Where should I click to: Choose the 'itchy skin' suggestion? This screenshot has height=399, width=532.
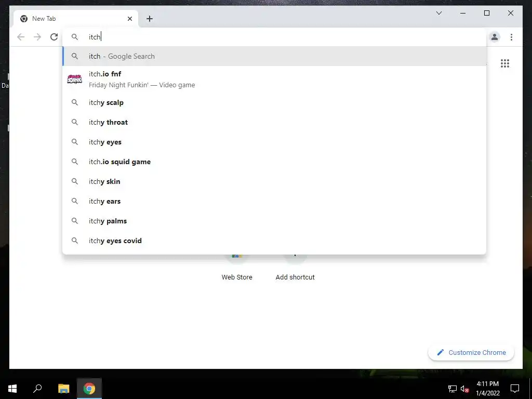tap(274, 181)
